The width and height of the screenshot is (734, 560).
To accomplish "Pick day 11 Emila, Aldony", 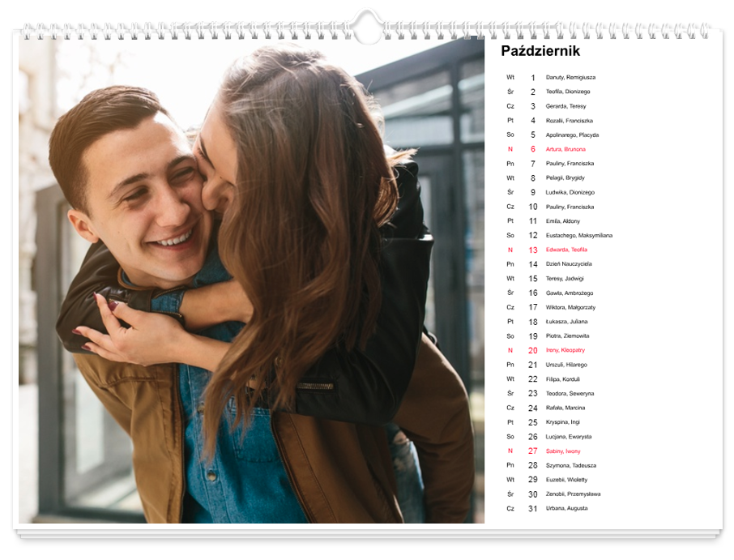I will click(564, 221).
